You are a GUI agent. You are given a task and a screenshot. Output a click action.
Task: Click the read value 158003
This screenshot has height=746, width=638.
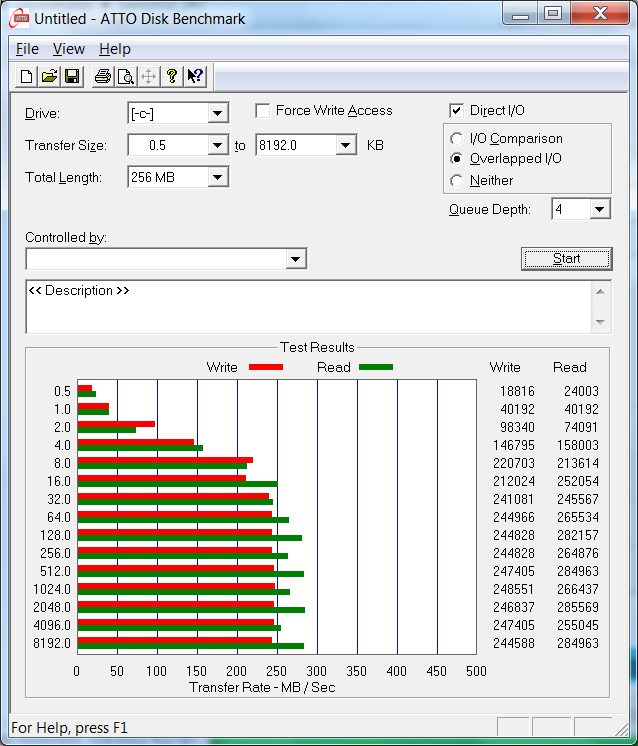click(578, 445)
